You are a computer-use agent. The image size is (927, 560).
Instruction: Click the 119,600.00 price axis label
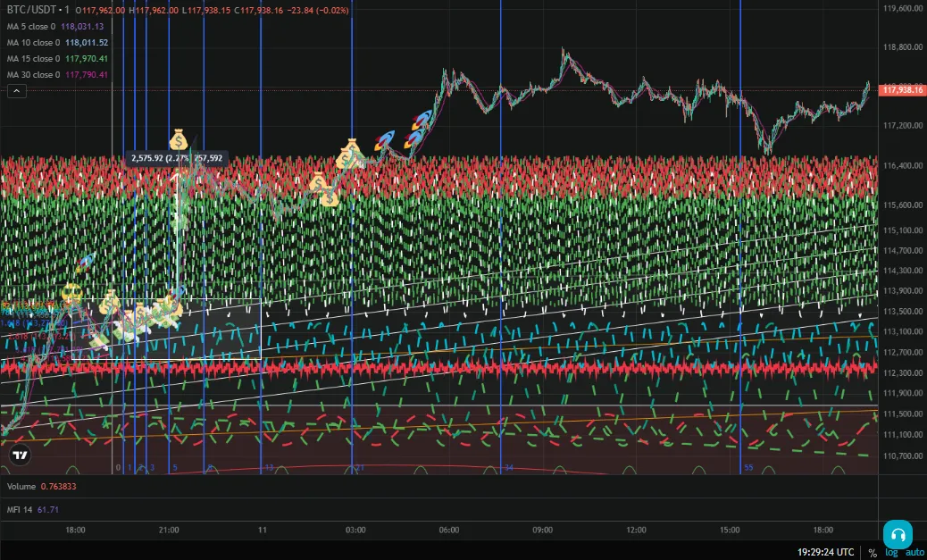(x=902, y=8)
